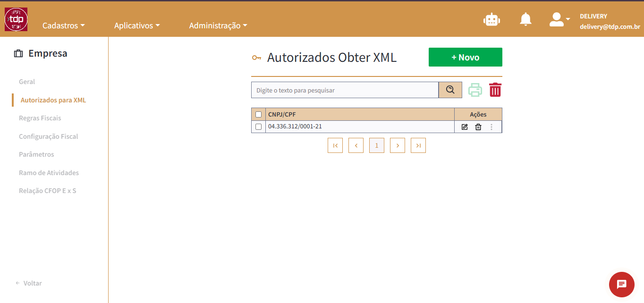The width and height of the screenshot is (644, 303).
Task: Open more options for 04.336.312/0001-21 row
Action: point(491,127)
